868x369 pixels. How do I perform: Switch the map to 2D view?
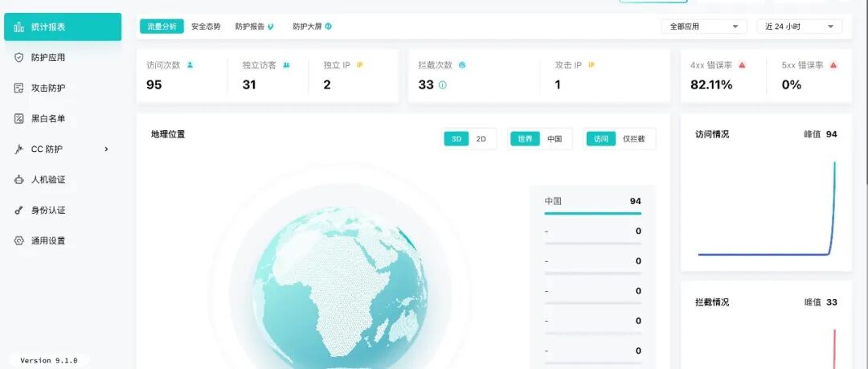click(x=481, y=139)
